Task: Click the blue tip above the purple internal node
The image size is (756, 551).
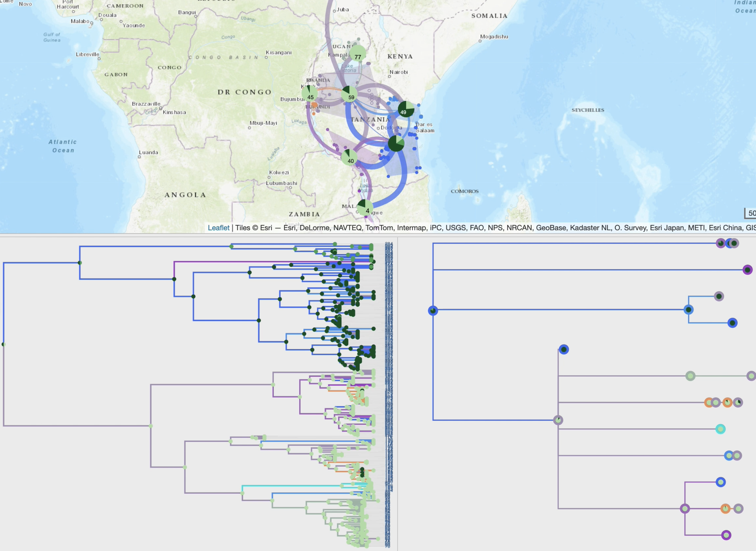Action: (721, 482)
